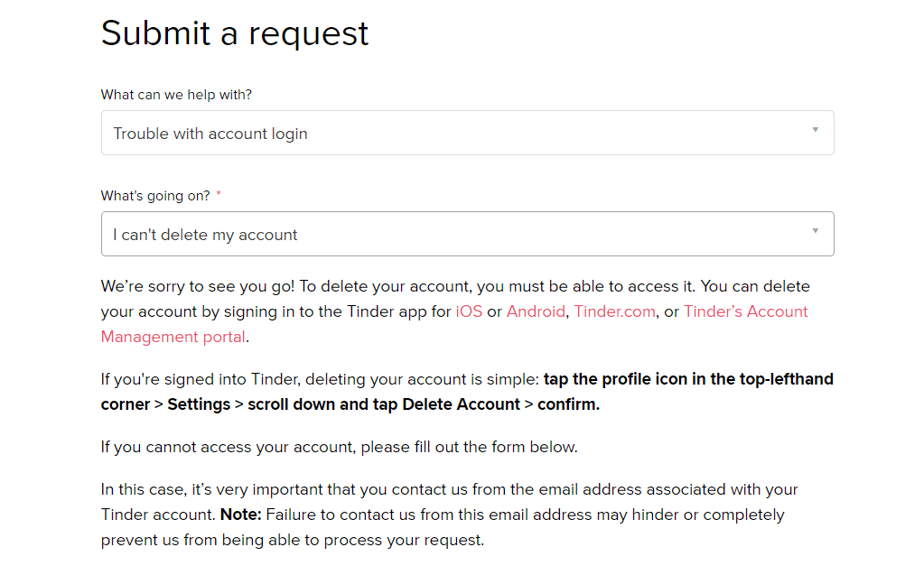Click the email address warning paragraph
The height and width of the screenshot is (566, 924).
[x=452, y=514]
